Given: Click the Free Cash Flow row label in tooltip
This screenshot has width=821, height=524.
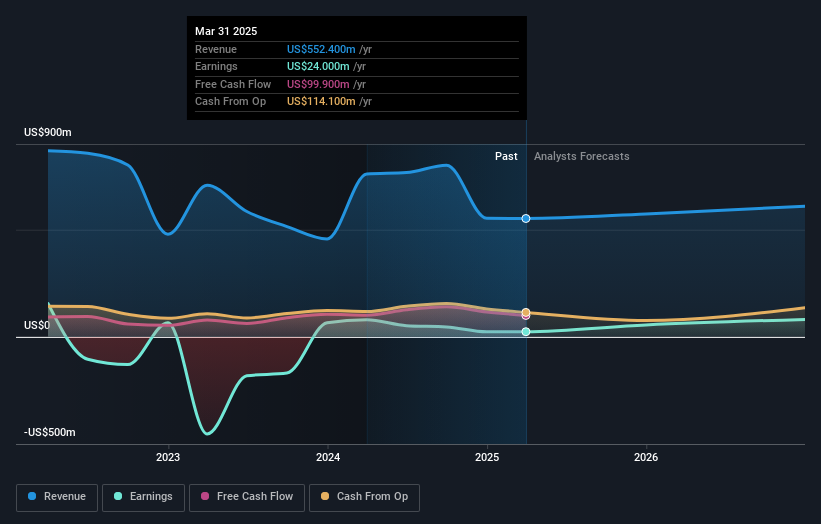Looking at the screenshot, I should click(x=233, y=84).
